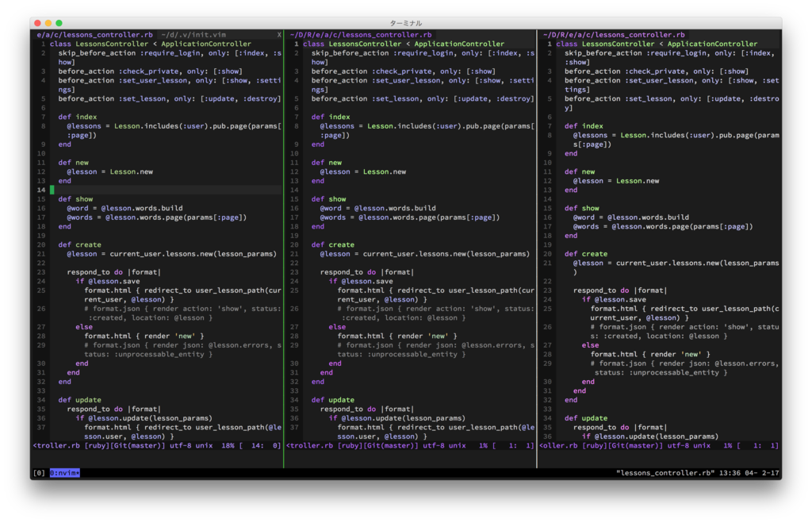812x523 pixels.
Task: Click "if @lesson.save" in the right pane
Action: click(x=615, y=299)
